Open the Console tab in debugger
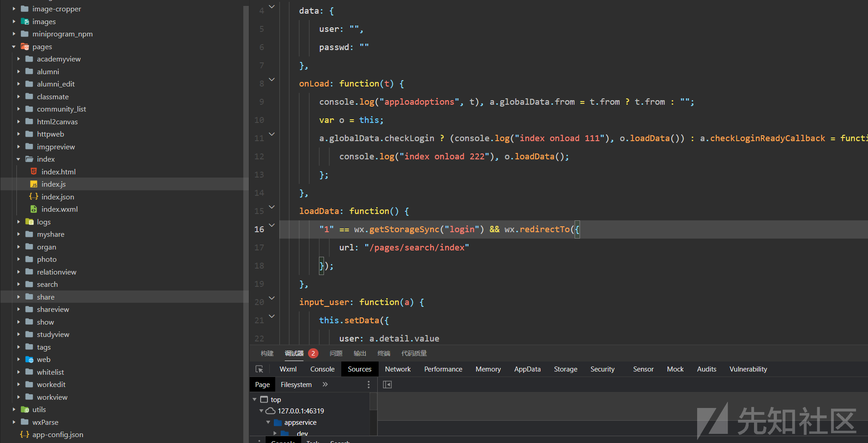Image resolution: width=868 pixels, height=443 pixels. (322, 369)
